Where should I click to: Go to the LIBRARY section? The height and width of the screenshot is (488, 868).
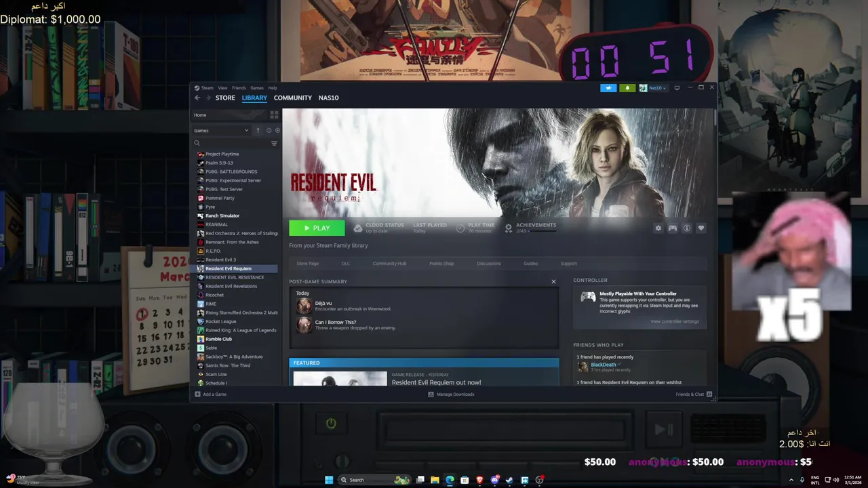click(x=254, y=98)
